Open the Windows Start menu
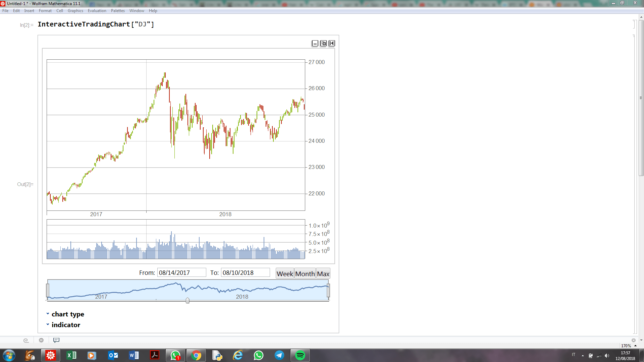Image resolution: width=644 pixels, height=362 pixels. point(9,355)
